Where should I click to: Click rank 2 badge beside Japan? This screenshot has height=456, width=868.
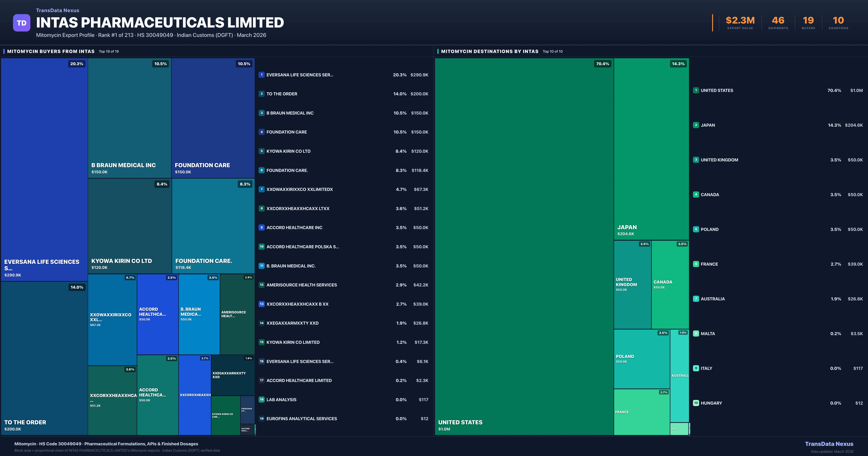coord(696,125)
